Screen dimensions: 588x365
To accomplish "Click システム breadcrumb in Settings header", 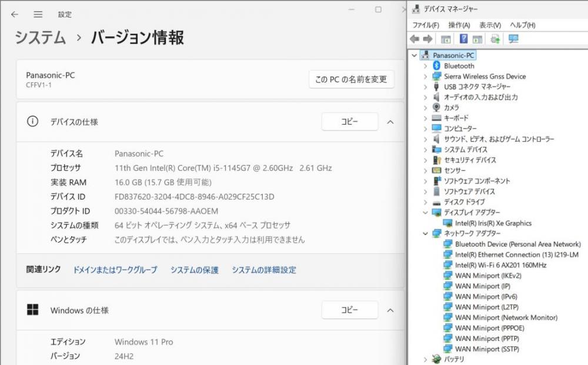I will 41,38.
